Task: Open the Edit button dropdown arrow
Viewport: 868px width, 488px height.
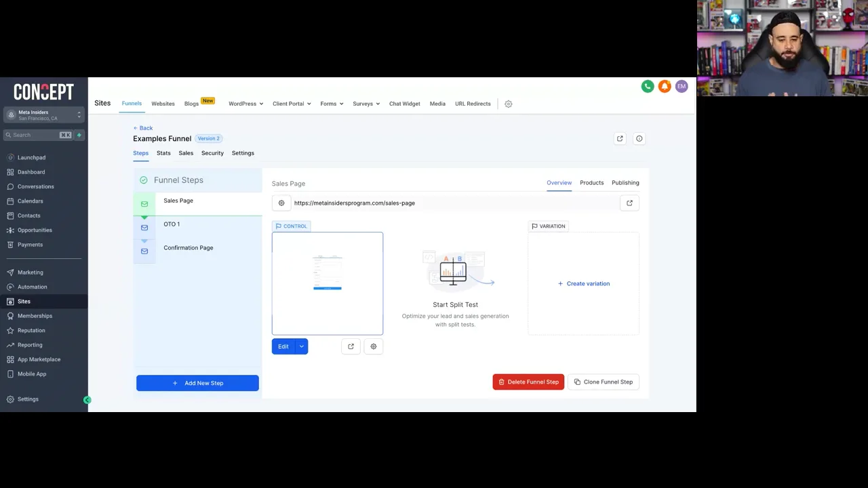Action: point(302,346)
